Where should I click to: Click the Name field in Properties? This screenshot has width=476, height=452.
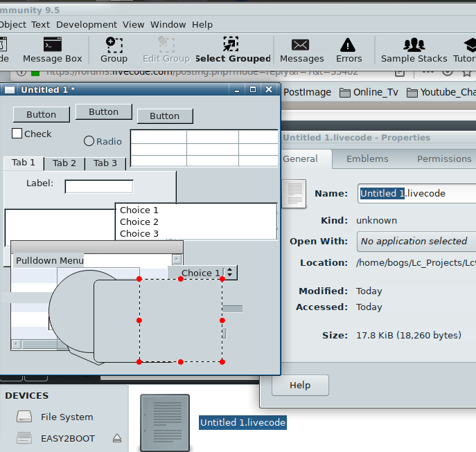[x=416, y=194]
